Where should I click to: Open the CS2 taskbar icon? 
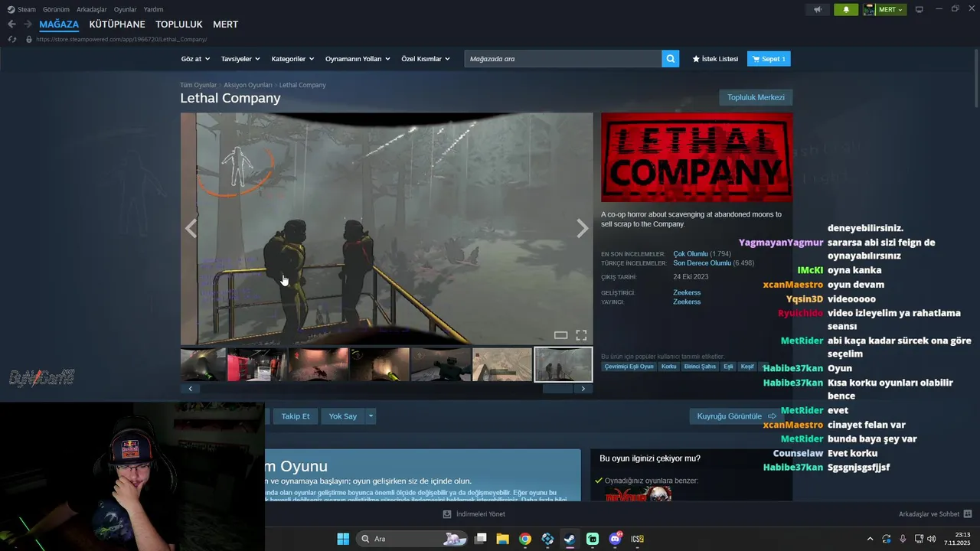click(x=637, y=539)
